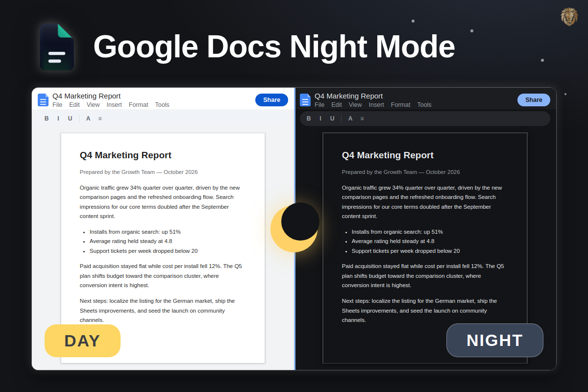
Task: Click the 'Next steps' paragraph on the white page
Action: 157,311
